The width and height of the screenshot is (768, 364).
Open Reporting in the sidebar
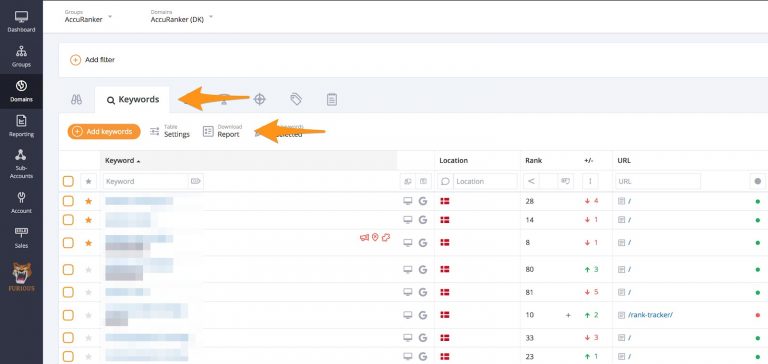click(21, 126)
